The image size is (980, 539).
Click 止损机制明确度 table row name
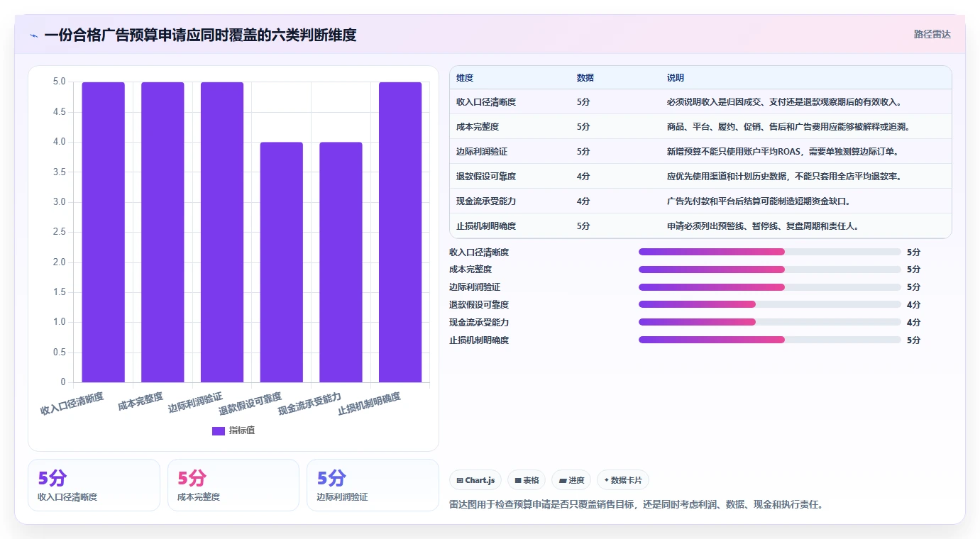[x=486, y=226]
